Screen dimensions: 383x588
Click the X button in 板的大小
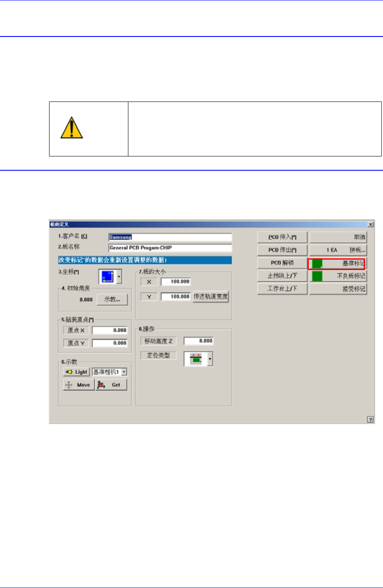(149, 282)
